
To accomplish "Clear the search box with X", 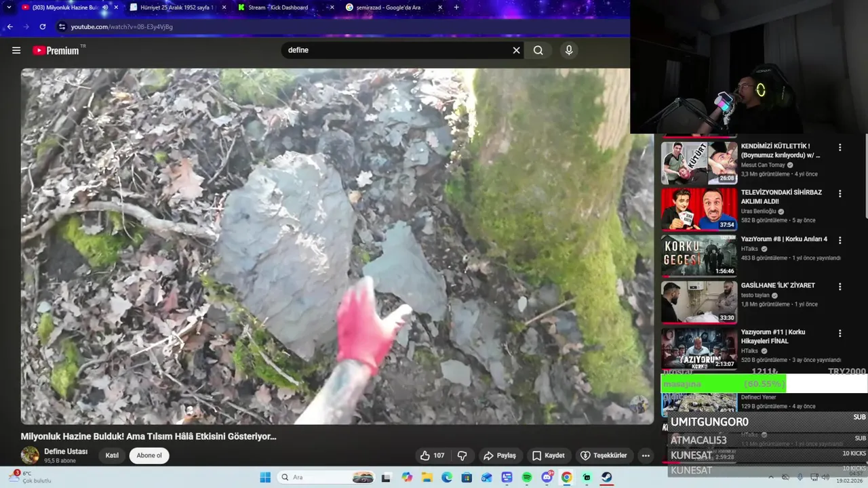I will (x=516, y=50).
